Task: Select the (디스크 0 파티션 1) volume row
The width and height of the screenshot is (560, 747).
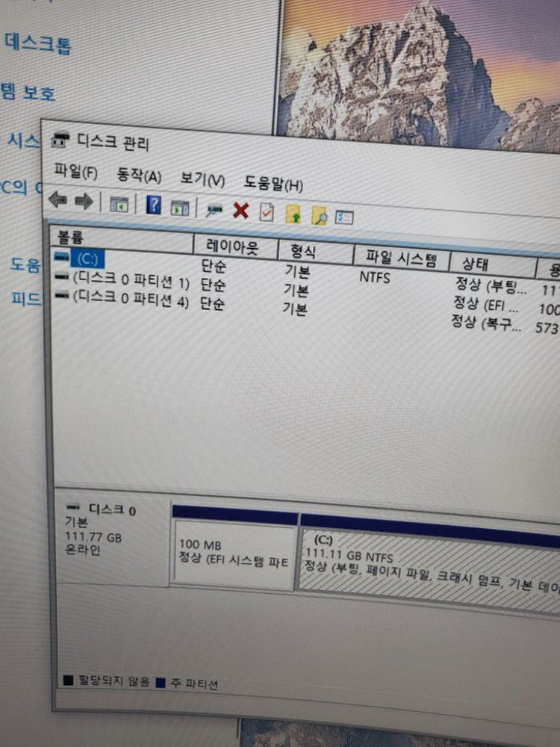Action: coord(131,280)
